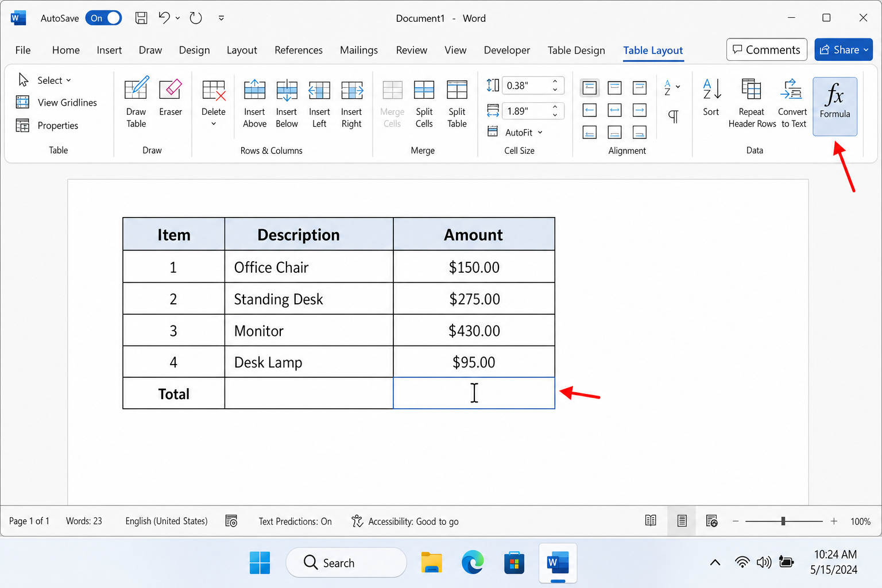882x588 pixels.
Task: Open the Comments pane
Action: click(x=767, y=49)
